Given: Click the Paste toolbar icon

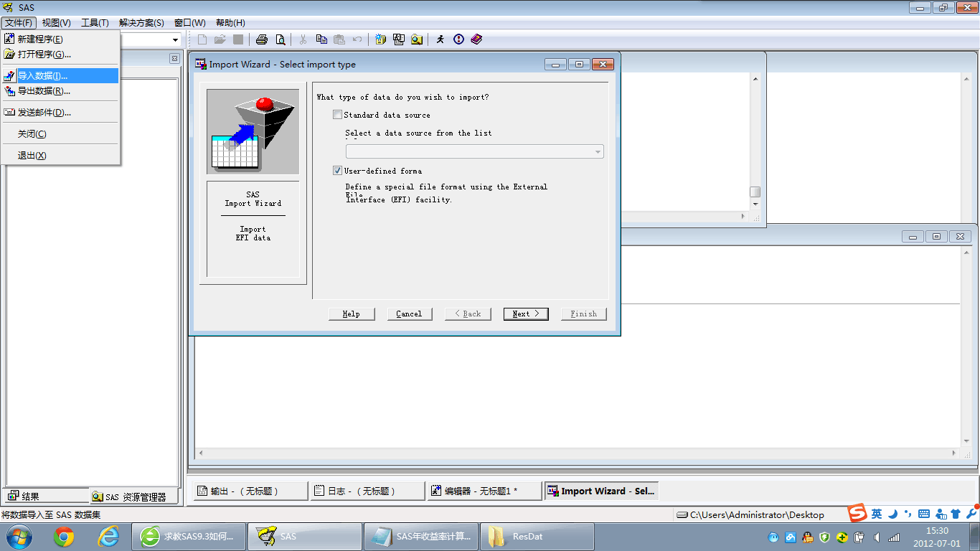Looking at the screenshot, I should click(339, 39).
